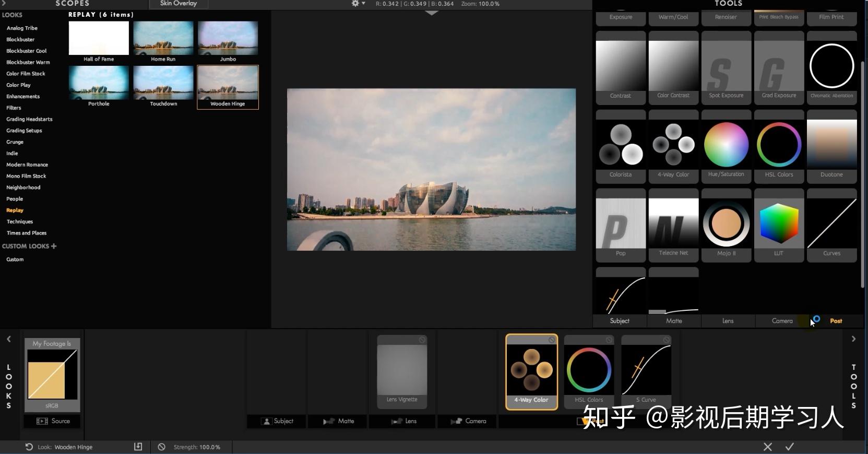Choose the Hue/Saturation color wheel tool
Screen dimensions: 868x454
726,146
